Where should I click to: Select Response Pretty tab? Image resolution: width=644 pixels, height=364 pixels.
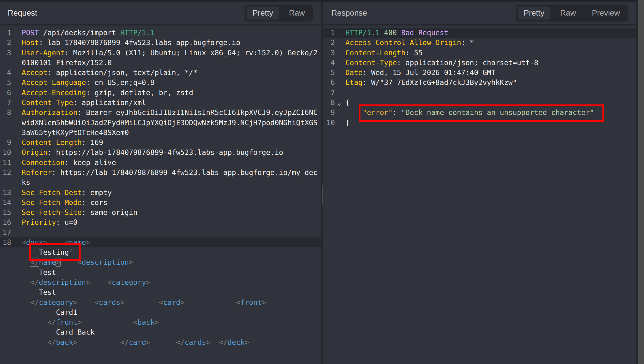point(534,13)
